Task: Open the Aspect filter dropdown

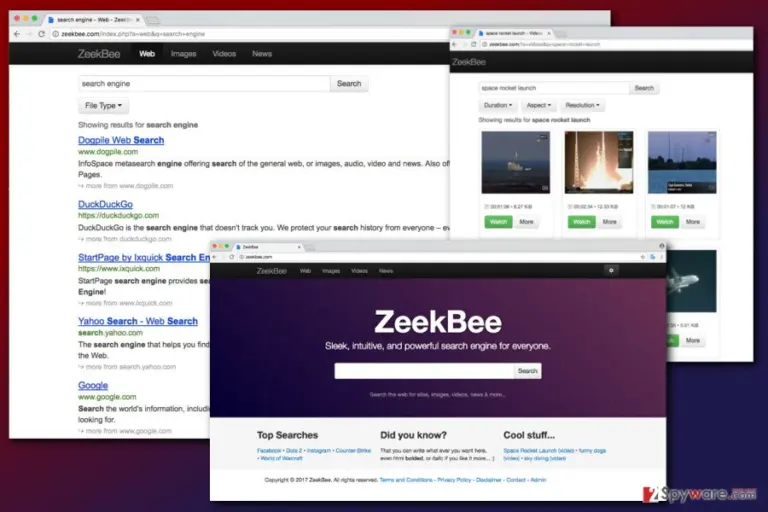Action: (538, 105)
